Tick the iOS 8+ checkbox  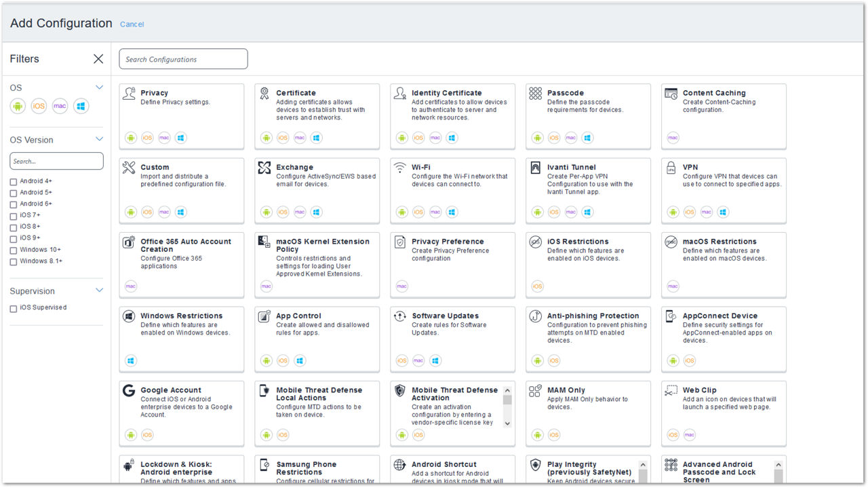click(14, 227)
